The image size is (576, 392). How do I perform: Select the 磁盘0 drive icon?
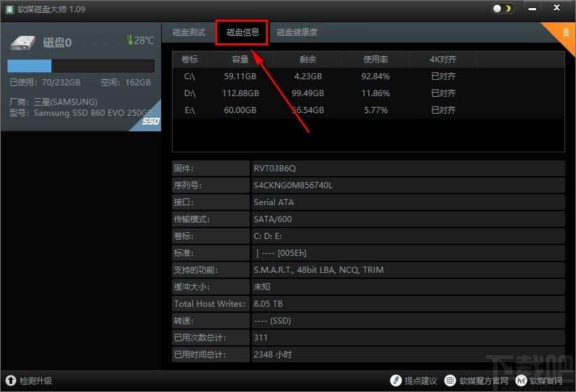pyautogui.click(x=23, y=43)
